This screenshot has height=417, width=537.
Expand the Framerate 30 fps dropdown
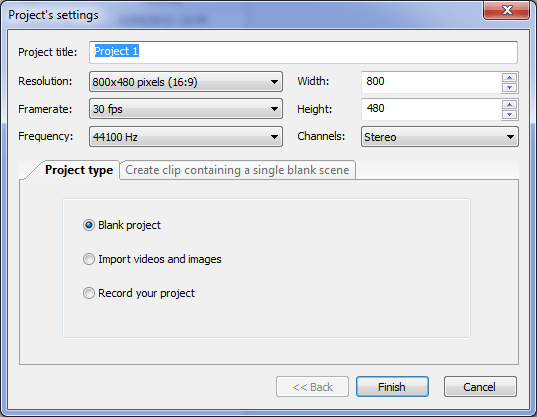click(x=186, y=109)
